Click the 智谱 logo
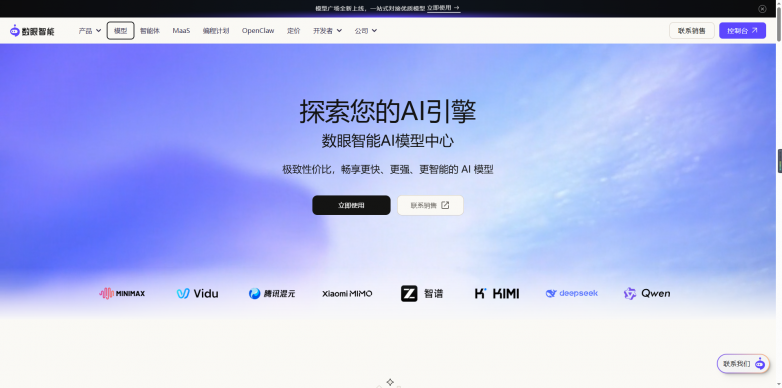Image resolution: width=782 pixels, height=388 pixels. click(422, 293)
